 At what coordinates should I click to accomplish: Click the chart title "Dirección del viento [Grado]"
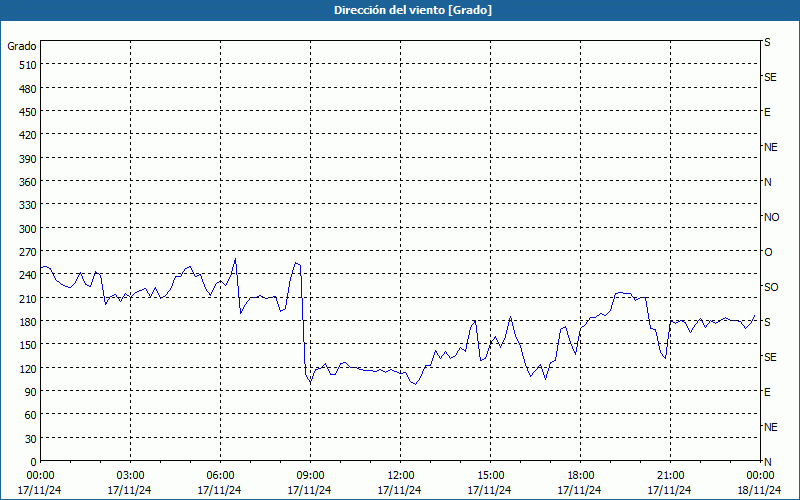pyautogui.click(x=413, y=10)
